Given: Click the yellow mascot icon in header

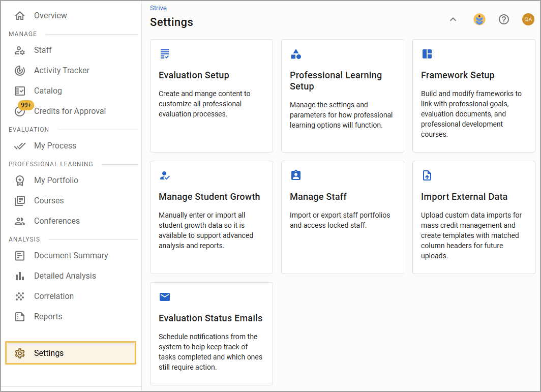Looking at the screenshot, I should click(479, 19).
